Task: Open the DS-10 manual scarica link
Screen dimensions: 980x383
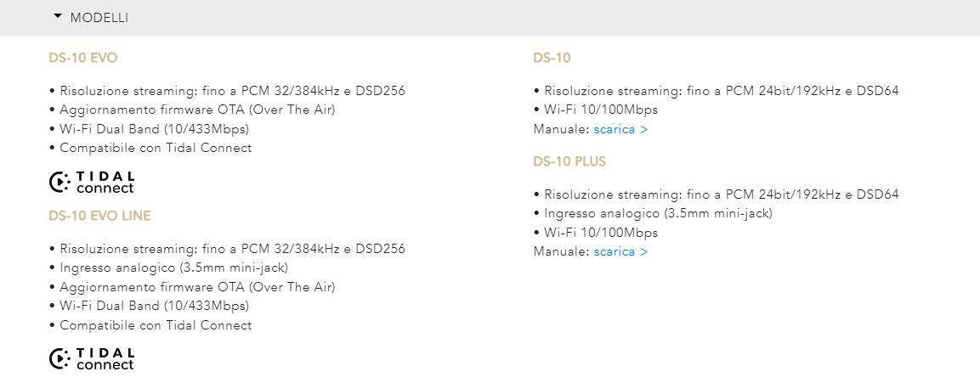Action: pyautogui.click(x=620, y=129)
